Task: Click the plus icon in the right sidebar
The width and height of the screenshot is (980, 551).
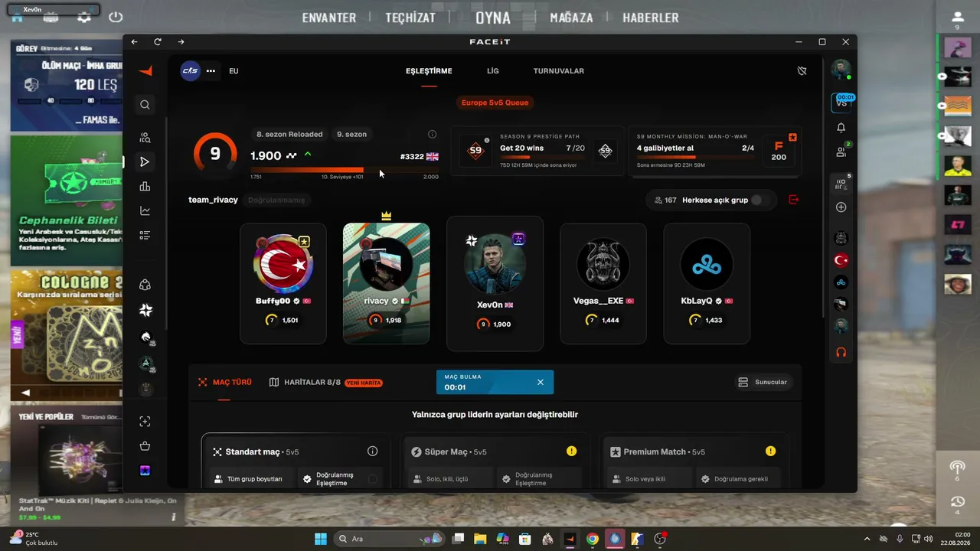Action: [841, 207]
